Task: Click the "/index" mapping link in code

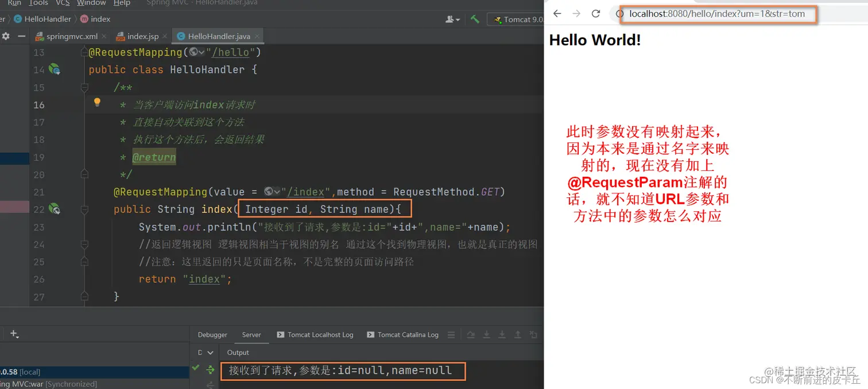Action: tap(306, 192)
